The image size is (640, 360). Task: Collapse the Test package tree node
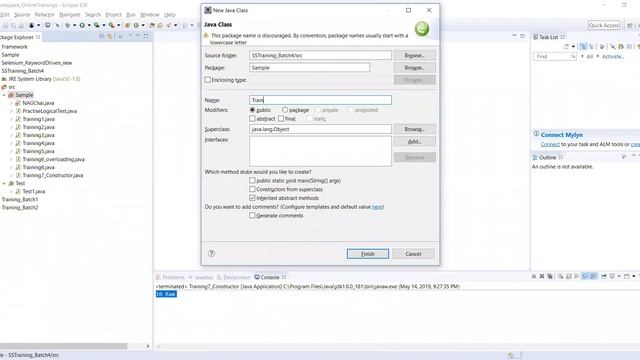(4, 183)
